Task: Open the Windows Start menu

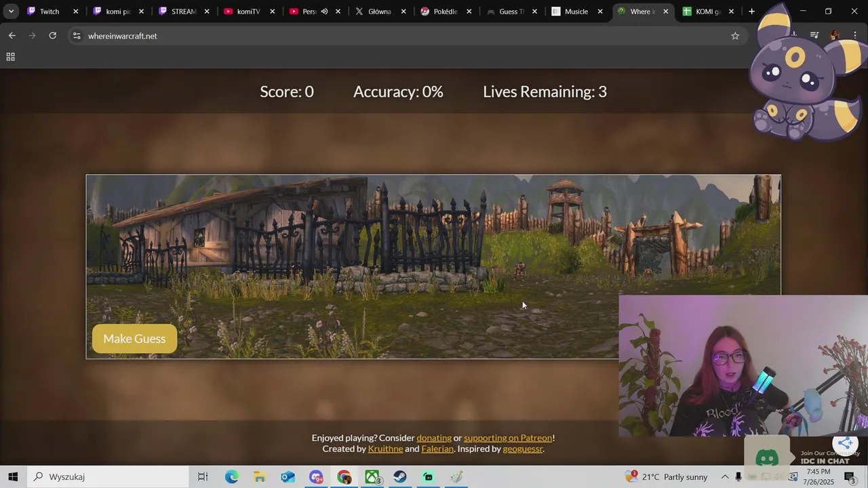Action: pyautogui.click(x=13, y=476)
